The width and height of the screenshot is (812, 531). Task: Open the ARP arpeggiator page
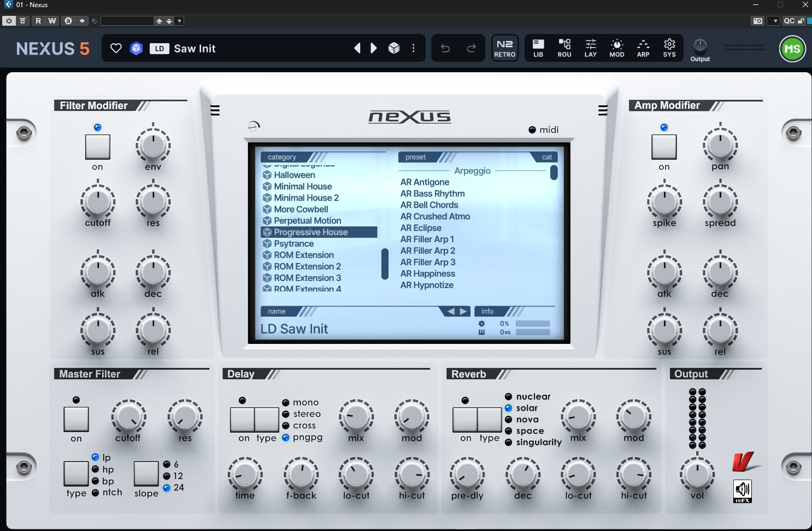point(643,48)
